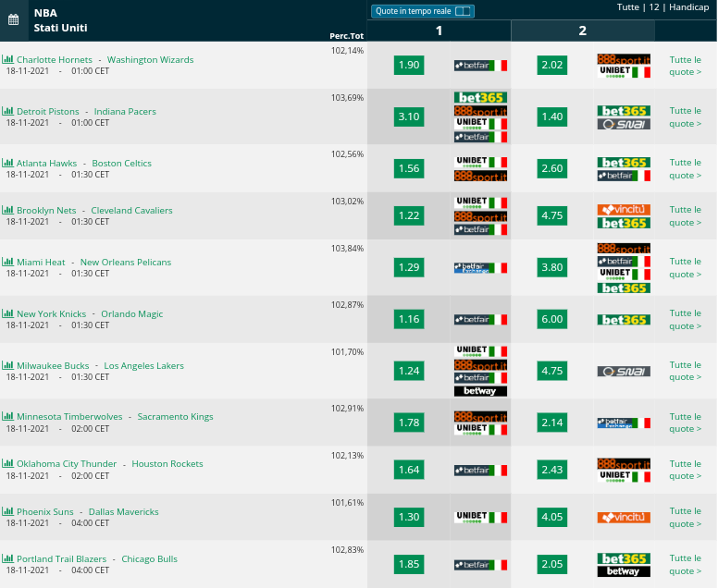
Task: Click the Washington Wizards team link
Action: [150, 59]
